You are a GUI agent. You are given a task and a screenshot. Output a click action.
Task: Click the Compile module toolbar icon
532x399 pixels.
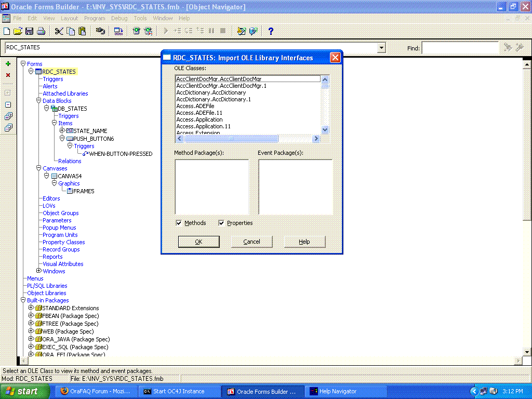[118, 31]
